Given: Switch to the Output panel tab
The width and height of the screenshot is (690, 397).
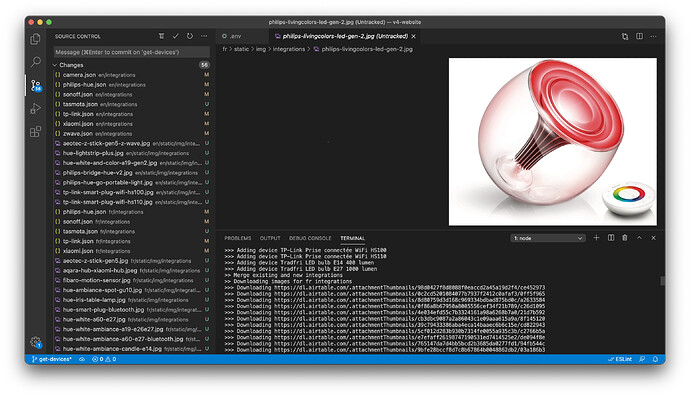Looking at the screenshot, I should (270, 238).
